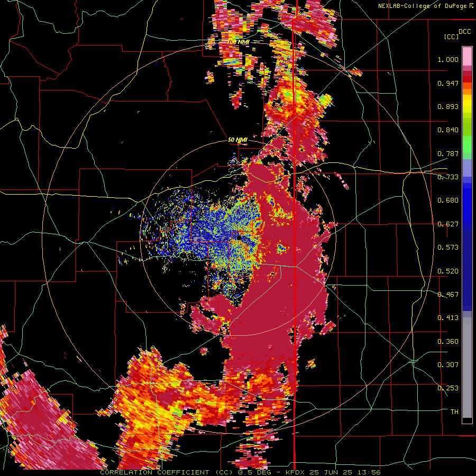This screenshot has height=476, width=476.
Task: Click the TH threshold label on legend
Action: tap(454, 411)
